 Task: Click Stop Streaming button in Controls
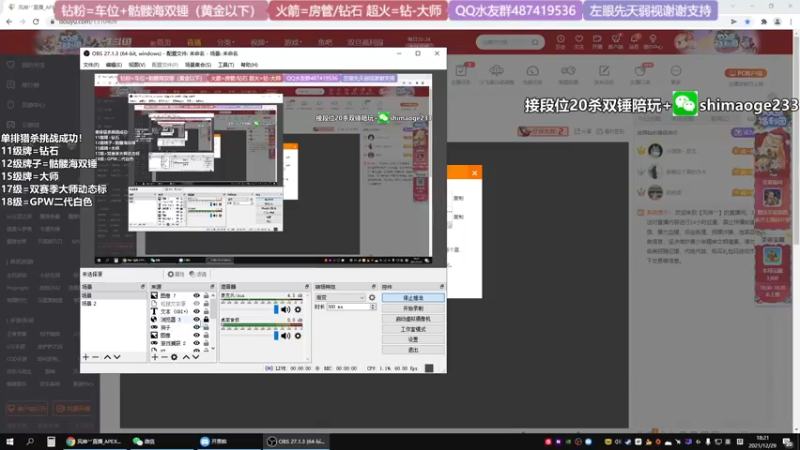click(413, 297)
